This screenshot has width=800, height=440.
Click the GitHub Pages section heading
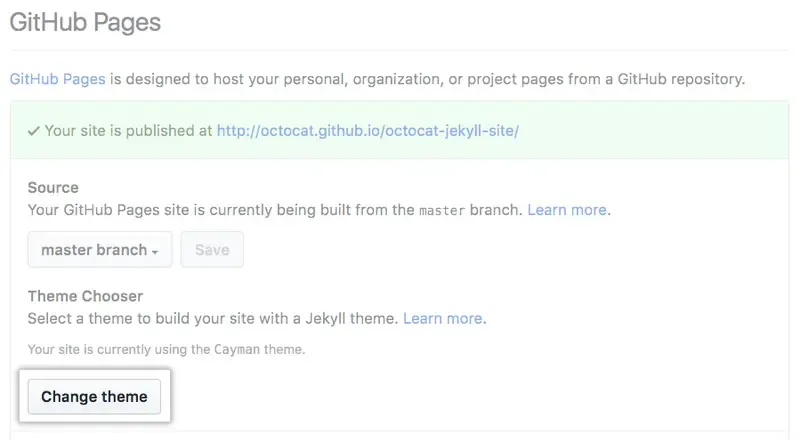[85, 21]
